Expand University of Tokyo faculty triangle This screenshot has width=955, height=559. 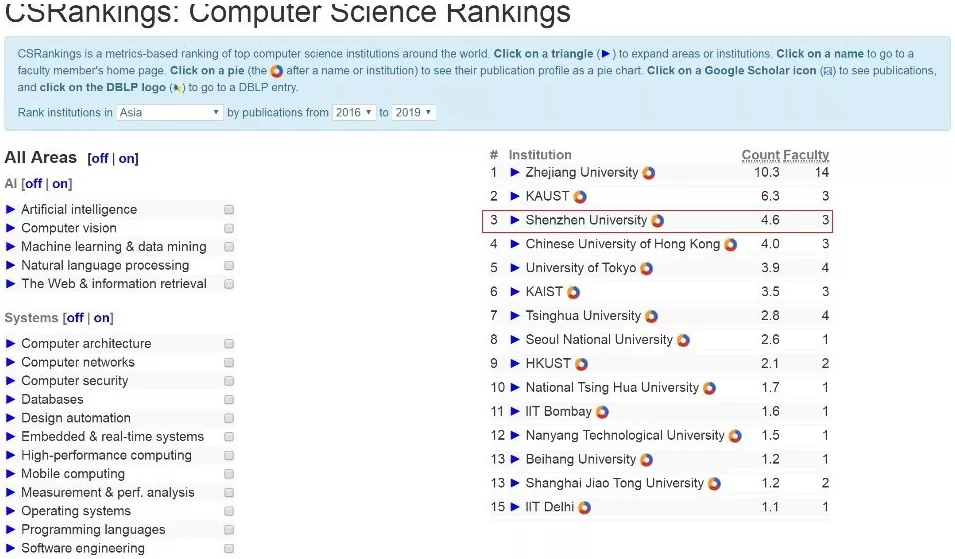click(x=515, y=268)
